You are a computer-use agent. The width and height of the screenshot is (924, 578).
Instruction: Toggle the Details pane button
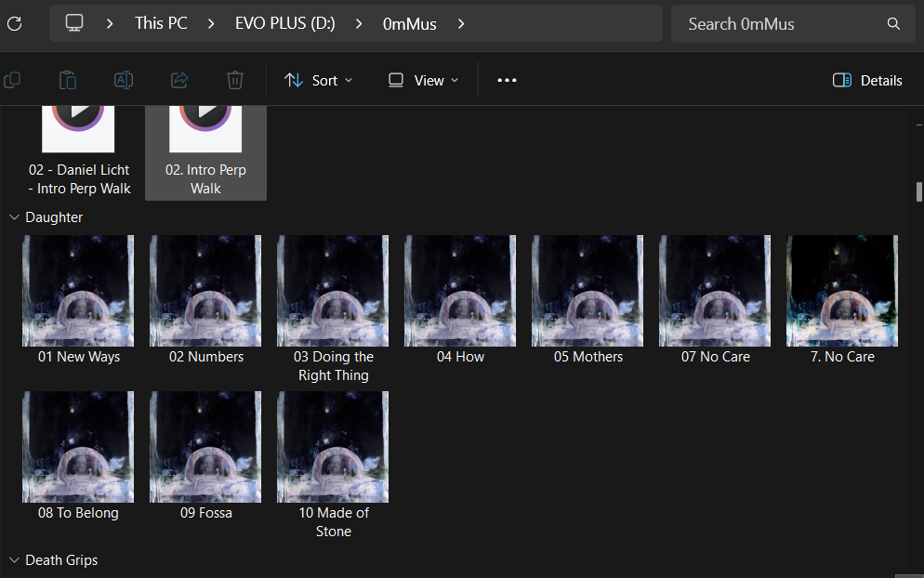point(867,80)
